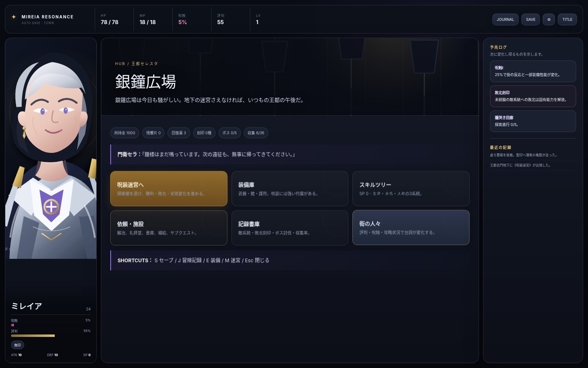Click the LV 1 stat
Image resolution: width=588 pixels, height=368 pixels.
(258, 19)
